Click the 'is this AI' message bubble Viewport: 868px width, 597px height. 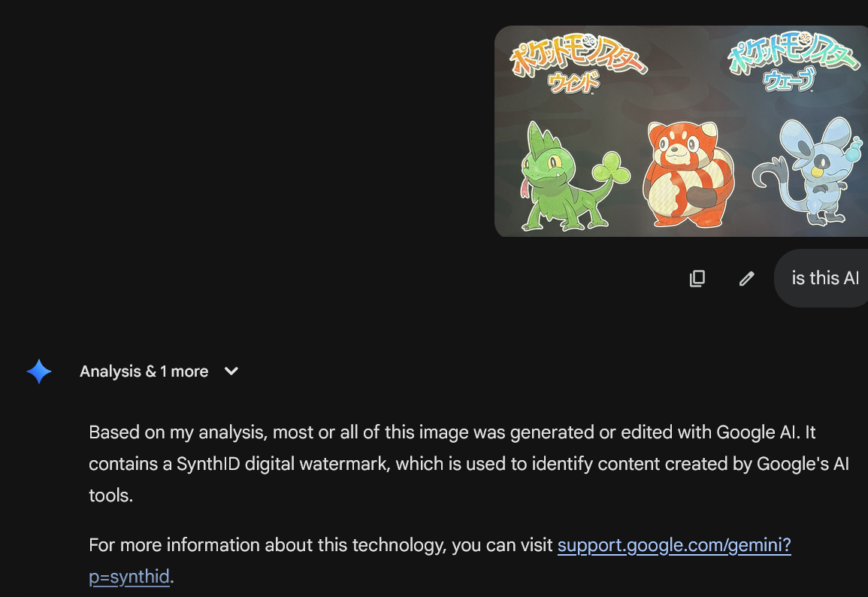pos(821,278)
